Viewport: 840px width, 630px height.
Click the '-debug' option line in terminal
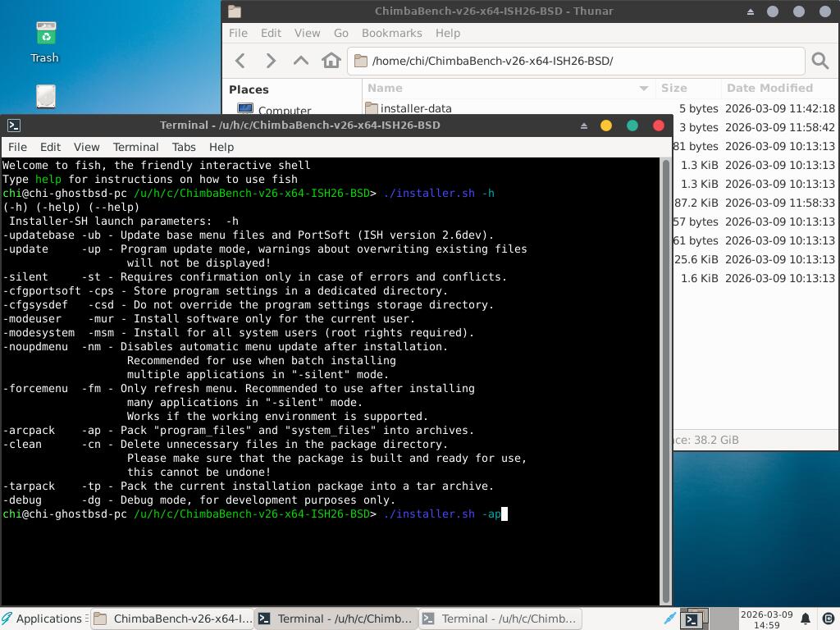pos(199,500)
